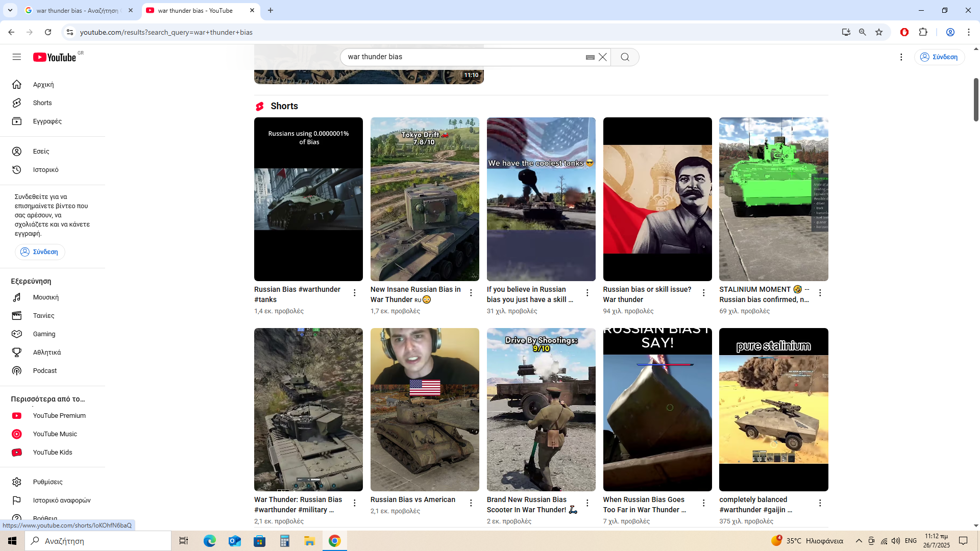The height and width of the screenshot is (551, 980).
Task: Open options for 'New Insane Russian Bias' short
Action: pos(471,293)
